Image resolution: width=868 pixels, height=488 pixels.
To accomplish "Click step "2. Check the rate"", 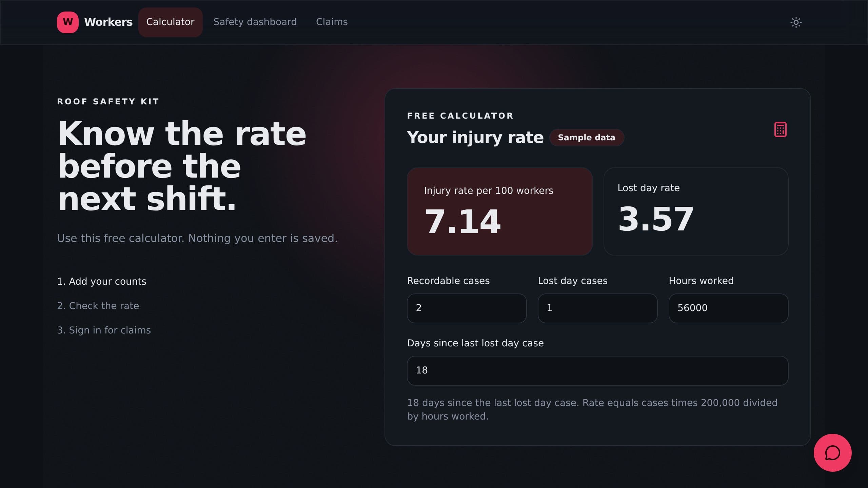I will 98,306.
